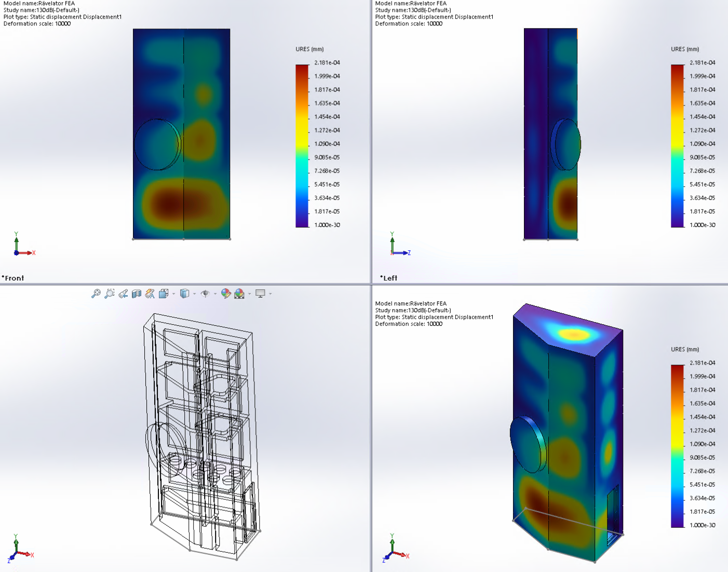
Task: Toggle the Section View tool
Action: coord(137,294)
